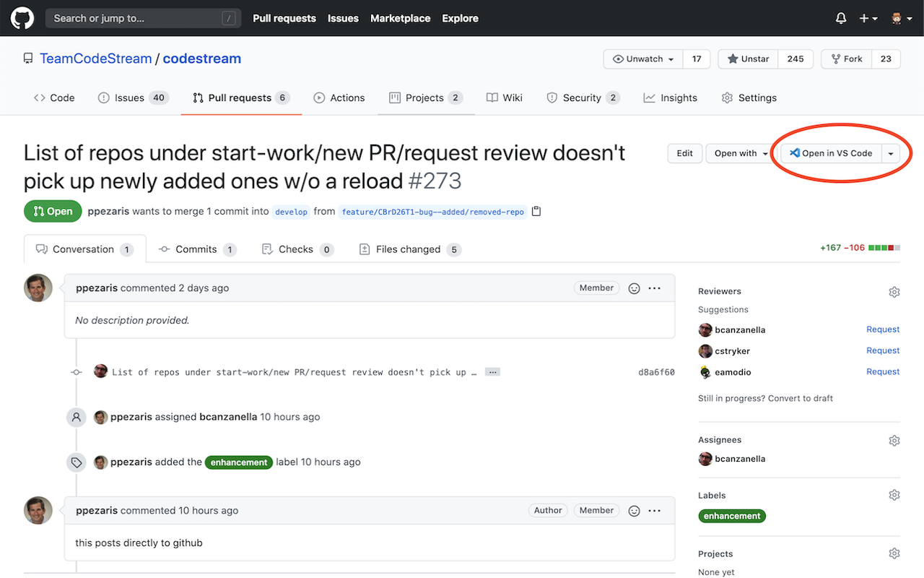Click the enhancement label in sidebar
This screenshot has height=578, width=924.
[732, 516]
